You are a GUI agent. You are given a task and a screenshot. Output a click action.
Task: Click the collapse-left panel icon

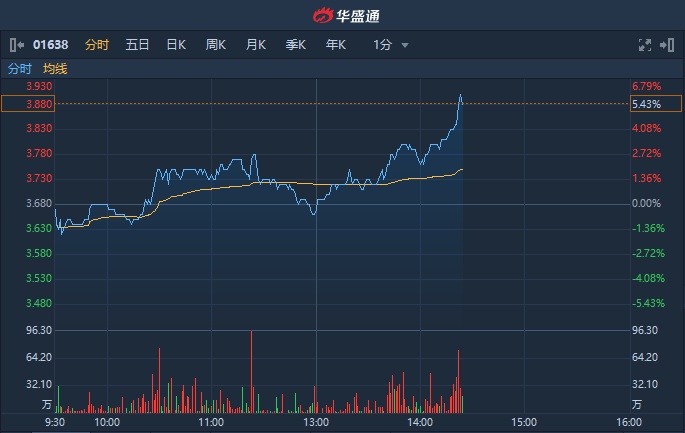16,45
